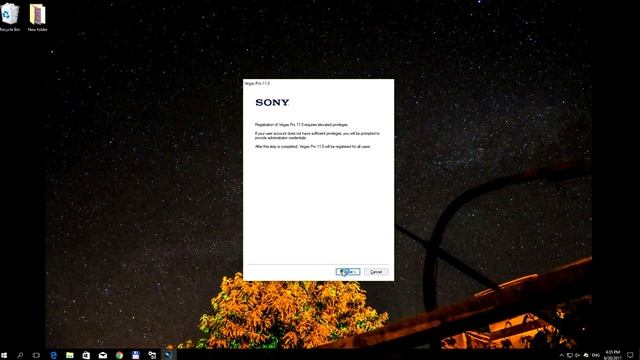
Task: Select the Recycle Bin desktop icon
Action: [x=10, y=17]
